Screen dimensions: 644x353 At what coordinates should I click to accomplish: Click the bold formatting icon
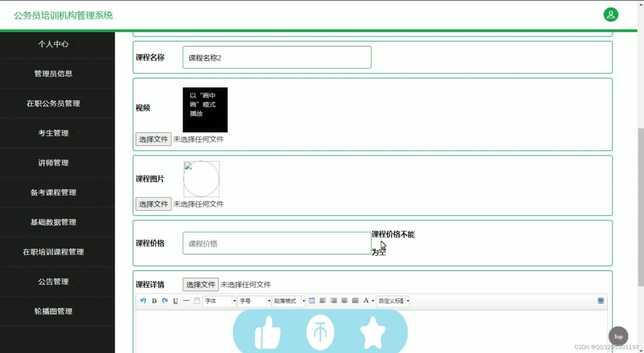(x=154, y=301)
